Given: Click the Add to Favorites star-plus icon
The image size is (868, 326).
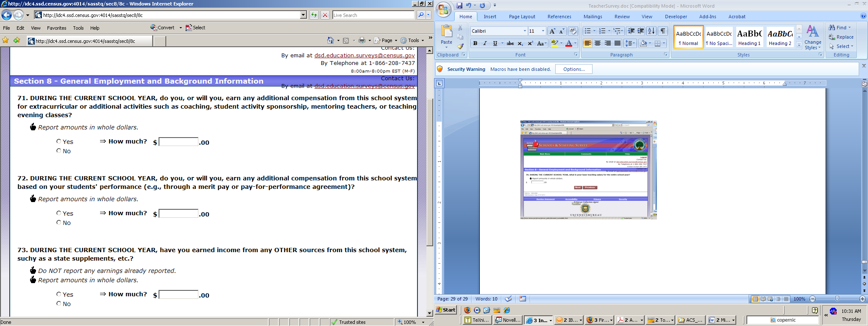Looking at the screenshot, I should pyautogui.click(x=17, y=40).
